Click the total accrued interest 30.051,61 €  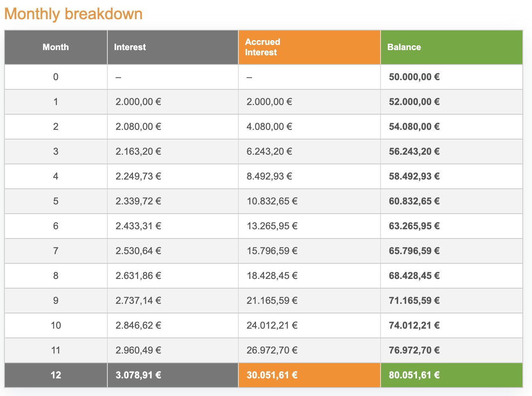click(272, 375)
